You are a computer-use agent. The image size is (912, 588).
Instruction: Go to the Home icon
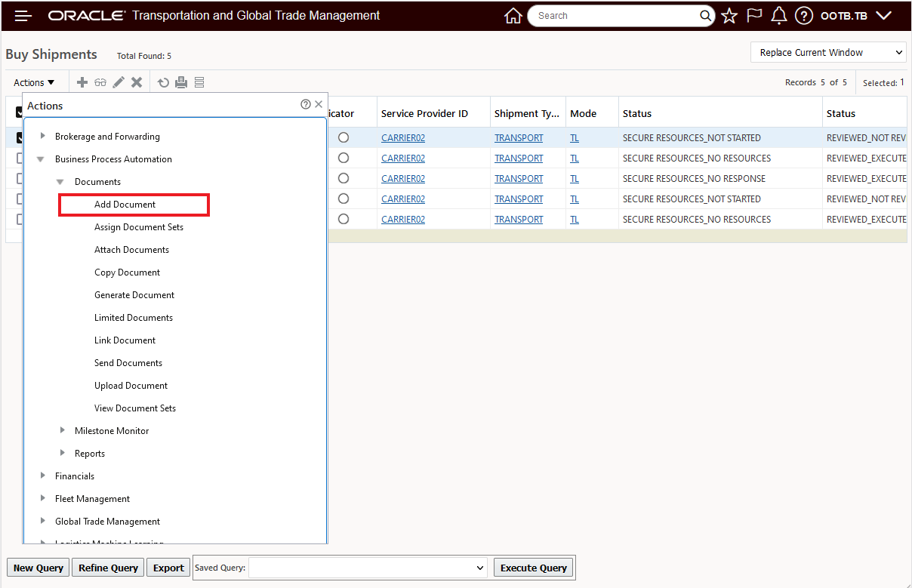(513, 16)
